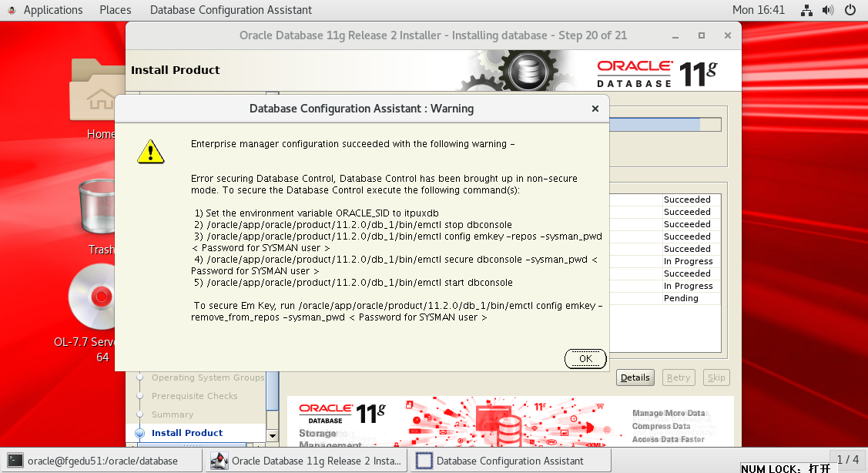
Task: Click the Skip button in installer
Action: click(716, 377)
